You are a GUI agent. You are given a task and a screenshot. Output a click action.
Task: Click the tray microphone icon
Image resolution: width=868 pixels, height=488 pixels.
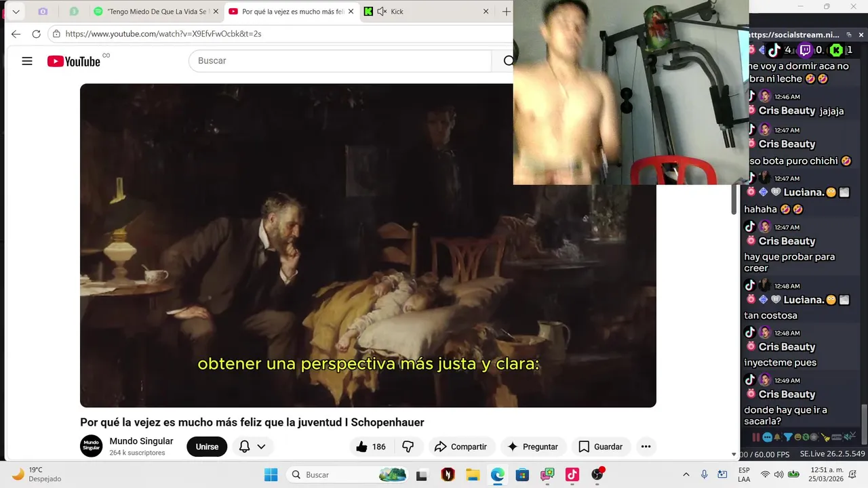coord(705,474)
